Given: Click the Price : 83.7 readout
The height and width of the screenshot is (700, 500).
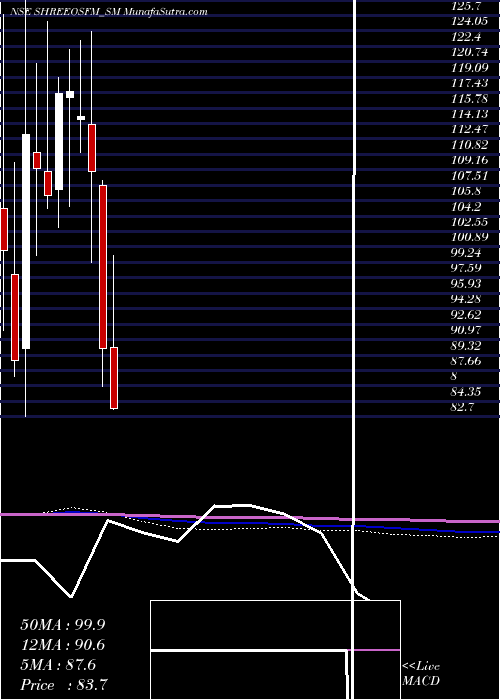Looking at the screenshot, I should click(x=64, y=685).
